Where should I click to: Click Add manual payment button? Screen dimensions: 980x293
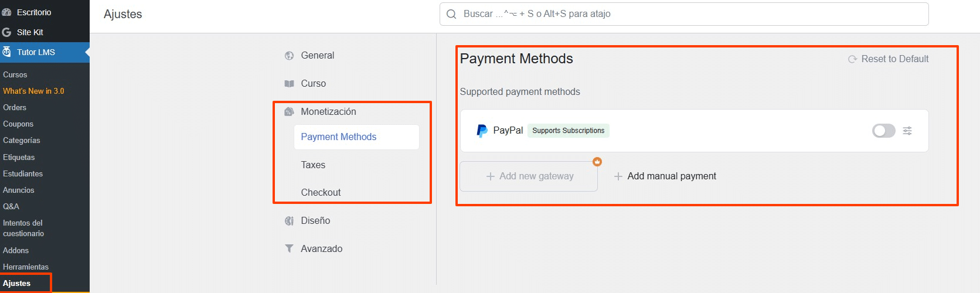tap(665, 176)
